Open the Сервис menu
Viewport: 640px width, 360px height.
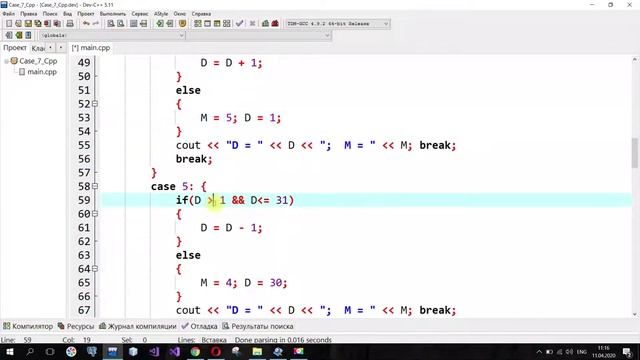click(x=140, y=14)
